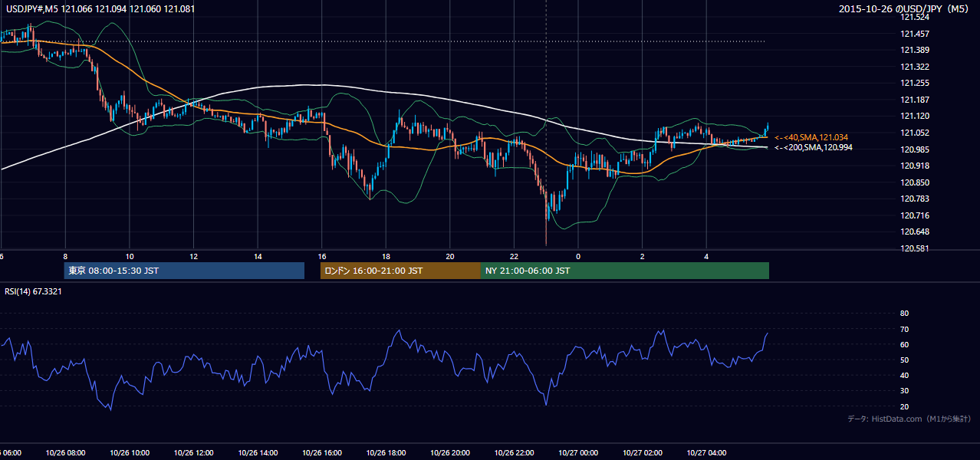This screenshot has height=460, width=980.
Task: Click RSI scale value 50
Action: [904, 360]
